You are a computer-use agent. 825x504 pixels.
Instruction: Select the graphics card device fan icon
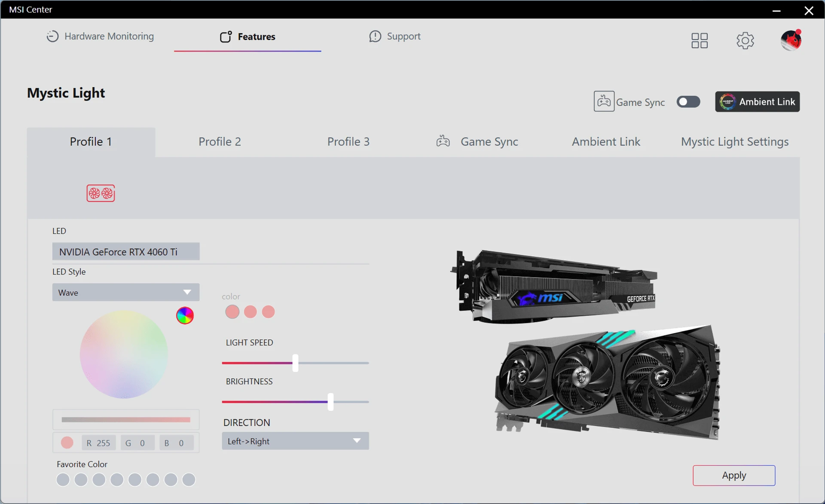(x=101, y=193)
